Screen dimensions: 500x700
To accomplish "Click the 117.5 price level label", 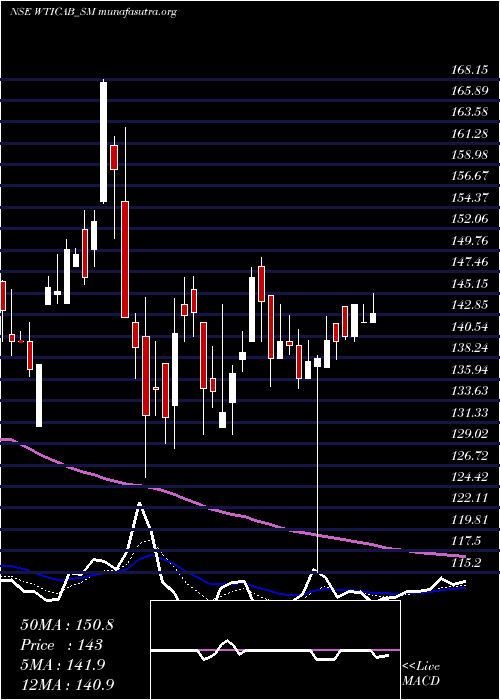I will 466,541.
